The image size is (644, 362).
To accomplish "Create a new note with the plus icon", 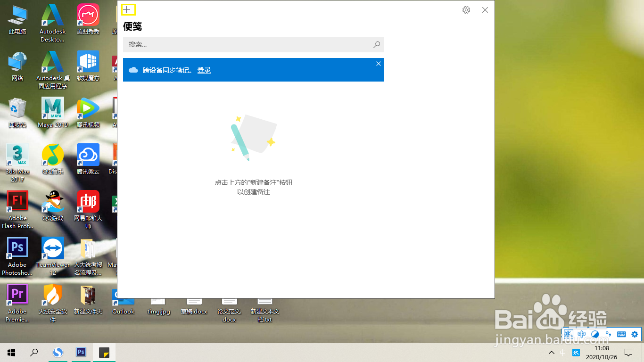I will (x=129, y=9).
